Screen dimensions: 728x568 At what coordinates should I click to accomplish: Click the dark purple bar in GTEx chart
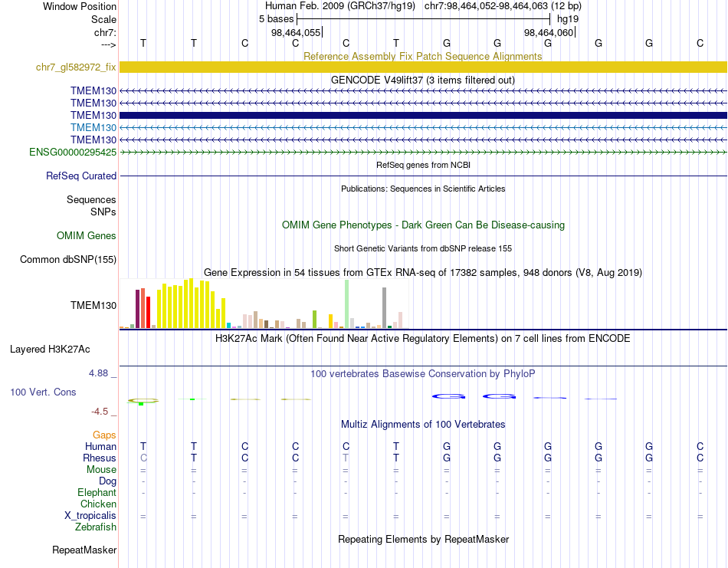pos(137,309)
